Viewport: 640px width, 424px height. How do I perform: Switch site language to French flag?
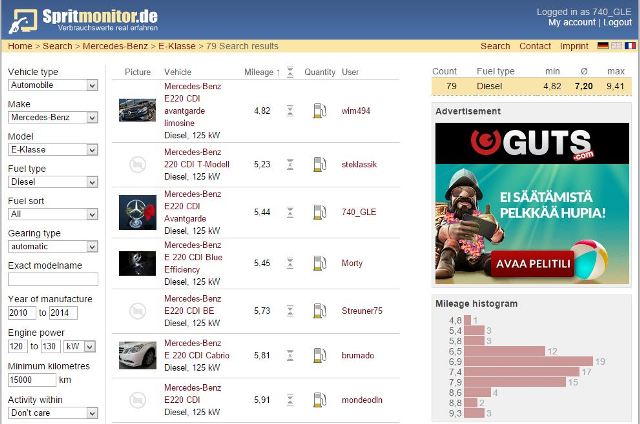click(630, 46)
